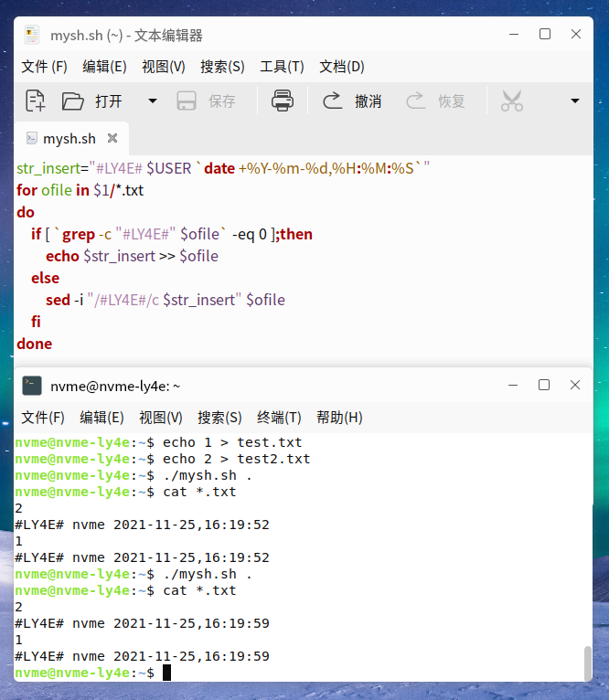Click the 'echo 1 > test.txt' command
The image size is (609, 700).
(232, 442)
